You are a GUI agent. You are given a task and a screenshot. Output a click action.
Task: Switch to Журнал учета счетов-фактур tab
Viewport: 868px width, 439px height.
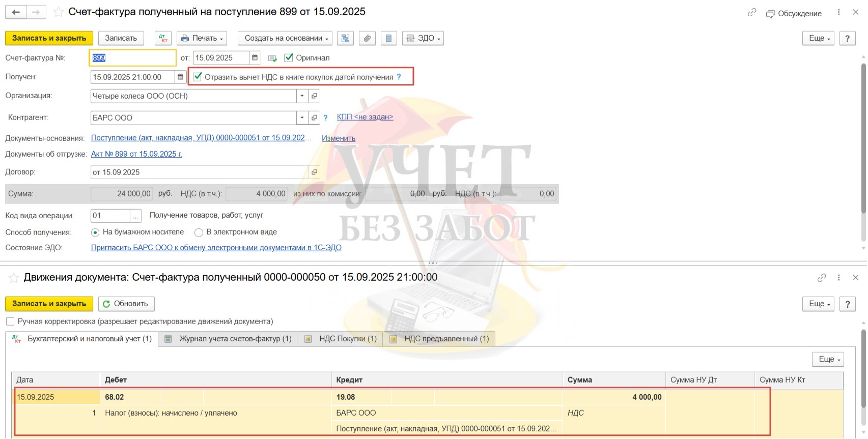[229, 339]
